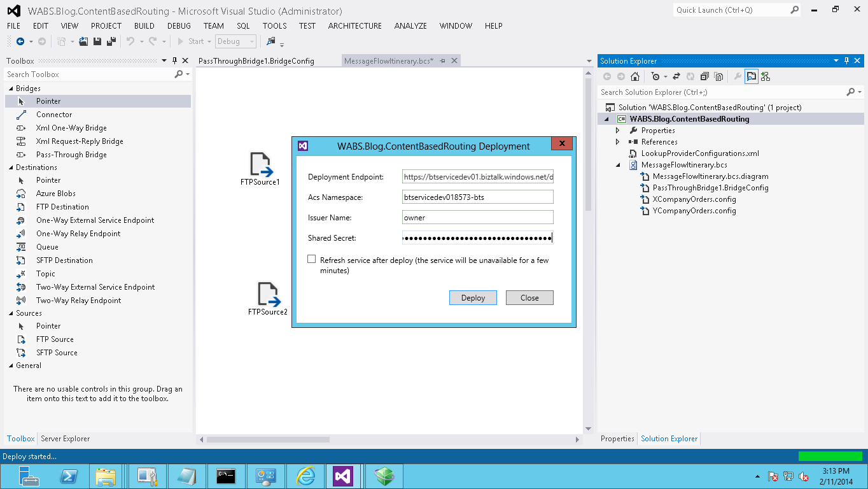Collapse the MessageFlowItinerary.bcs node
The image size is (868, 489).
click(x=617, y=165)
